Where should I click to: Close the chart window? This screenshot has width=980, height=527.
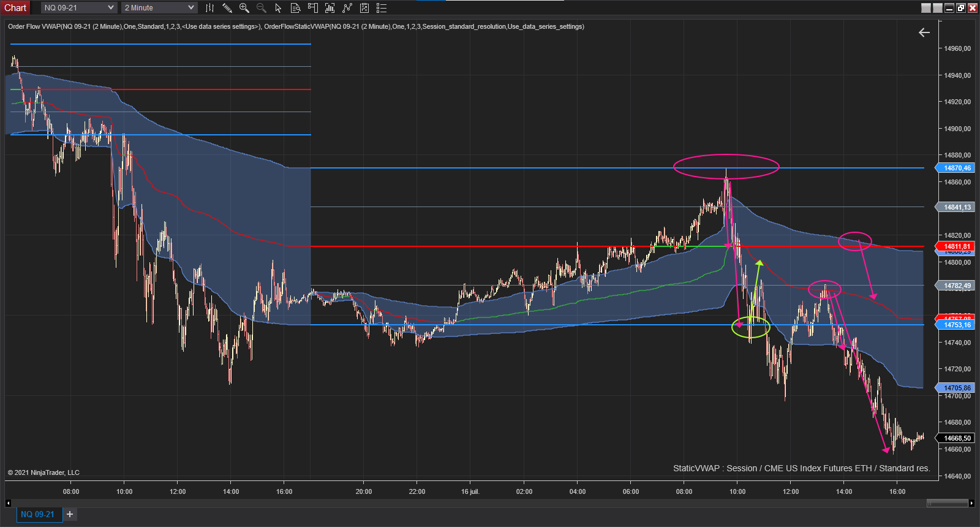(972, 8)
